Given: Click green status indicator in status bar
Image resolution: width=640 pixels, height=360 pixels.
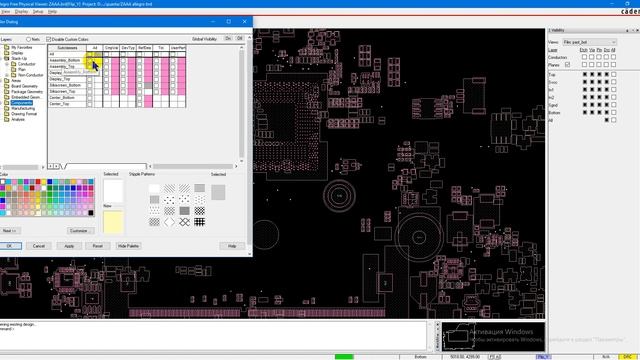Looking at the screenshot, I should (344, 357).
